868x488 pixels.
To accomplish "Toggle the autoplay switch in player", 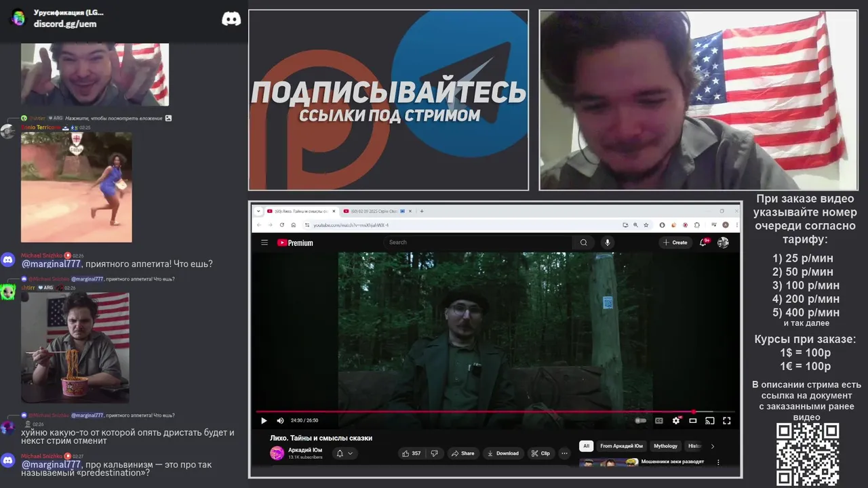I will [640, 420].
